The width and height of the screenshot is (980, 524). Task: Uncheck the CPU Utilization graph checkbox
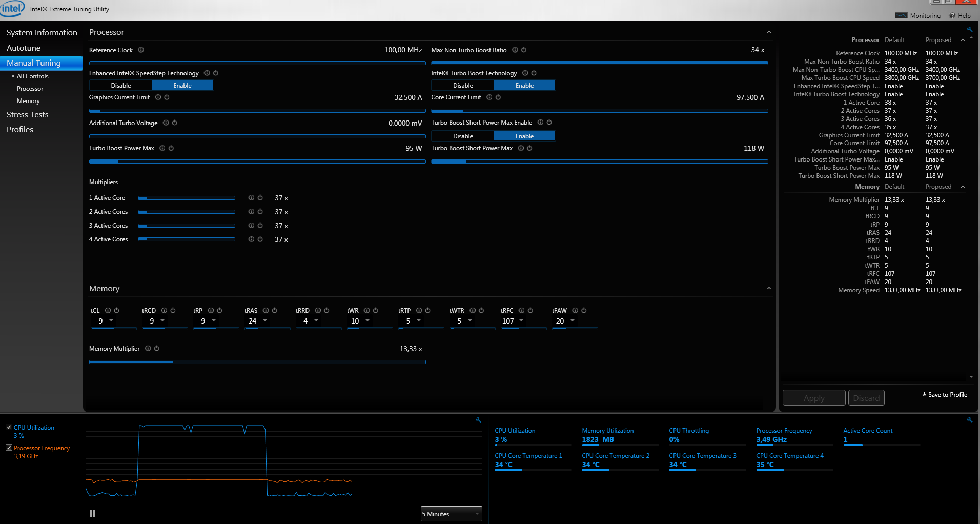click(9, 427)
